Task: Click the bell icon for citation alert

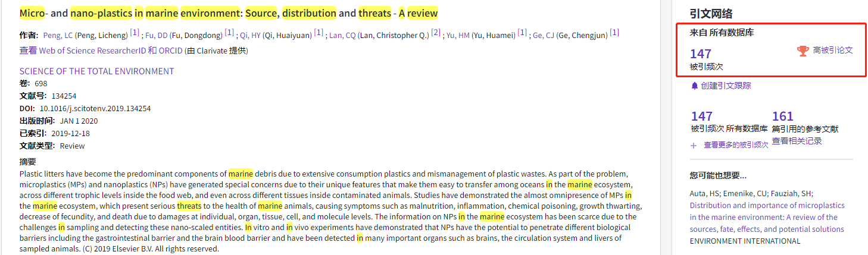Action: coord(694,86)
